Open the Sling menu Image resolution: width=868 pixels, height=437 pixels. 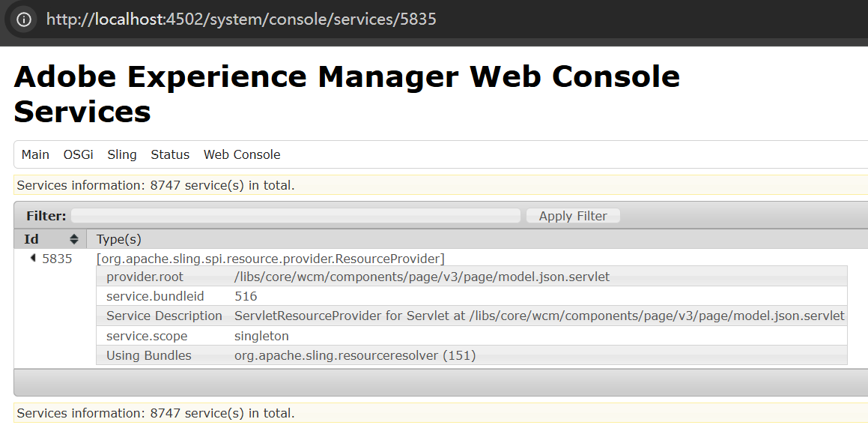122,154
